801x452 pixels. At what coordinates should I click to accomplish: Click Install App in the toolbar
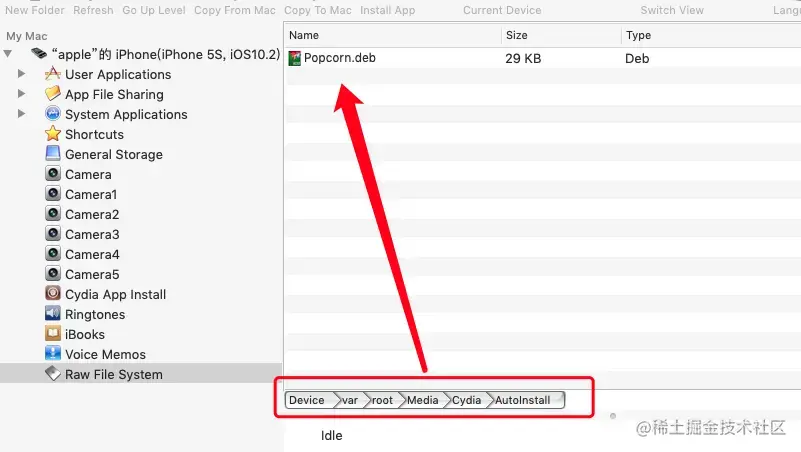(388, 10)
